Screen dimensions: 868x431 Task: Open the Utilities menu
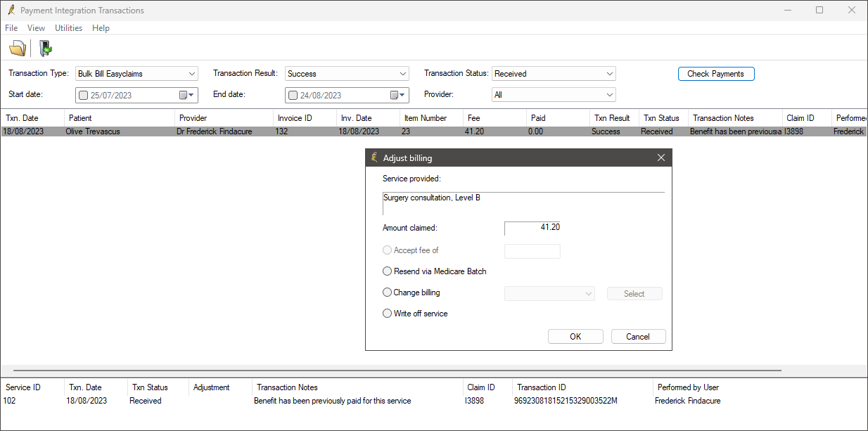point(69,28)
